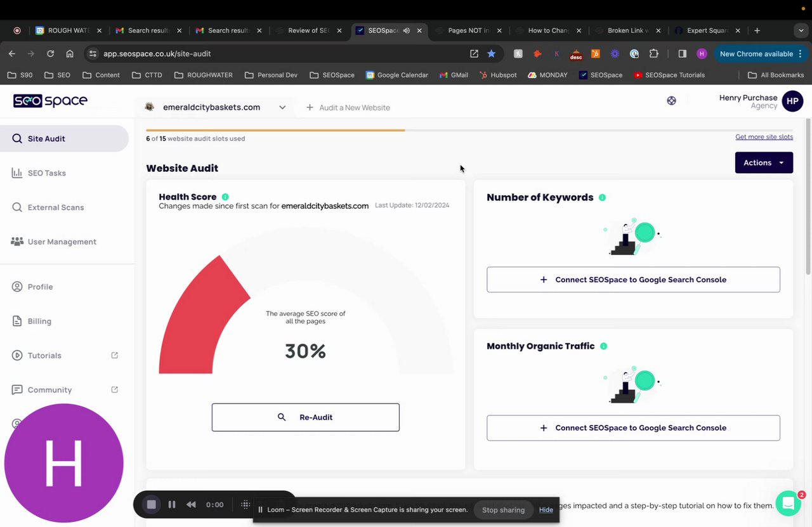Open the Actions dropdown button

click(x=764, y=162)
